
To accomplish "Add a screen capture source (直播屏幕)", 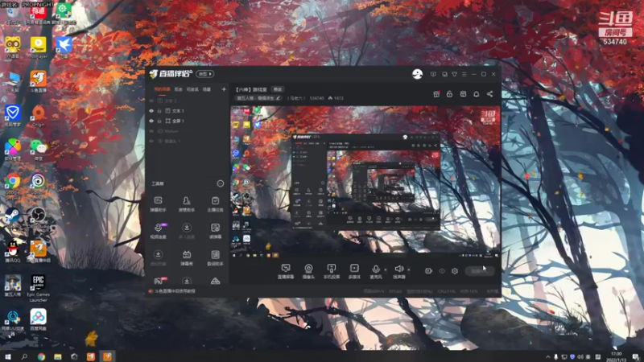I will (286, 271).
